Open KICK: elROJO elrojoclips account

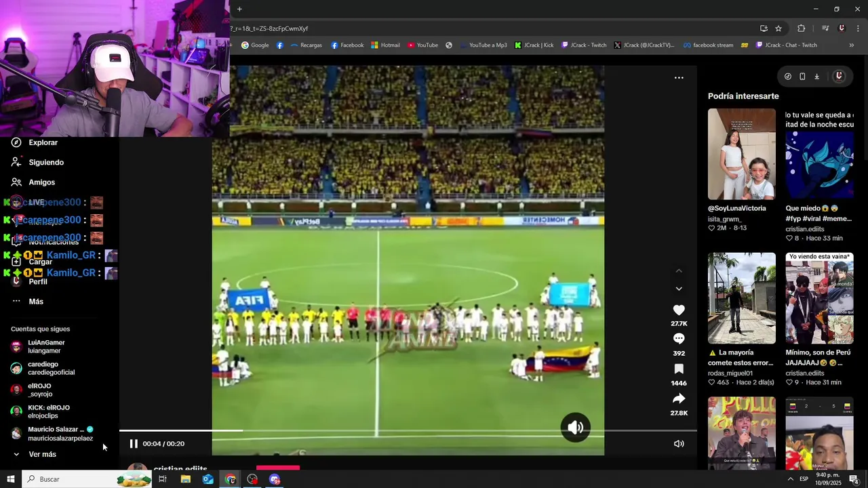pos(48,412)
